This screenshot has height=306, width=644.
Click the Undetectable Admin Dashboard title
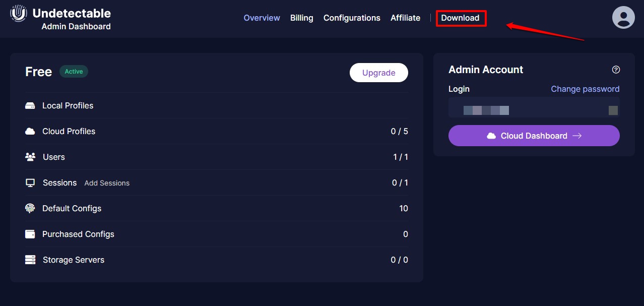72,19
